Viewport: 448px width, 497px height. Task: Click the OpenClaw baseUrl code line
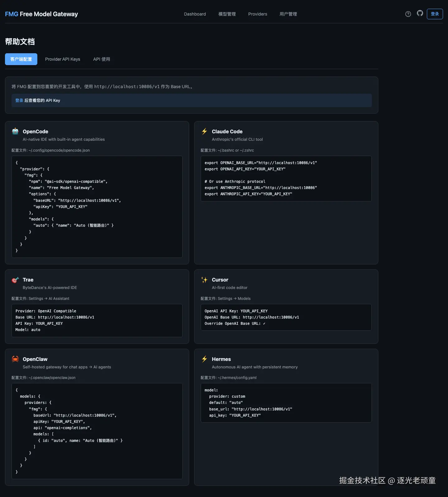tap(75, 415)
